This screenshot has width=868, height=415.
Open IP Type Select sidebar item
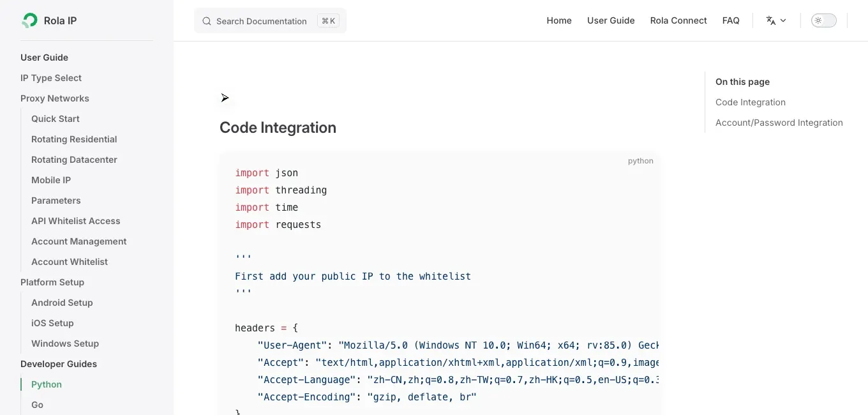(51, 78)
